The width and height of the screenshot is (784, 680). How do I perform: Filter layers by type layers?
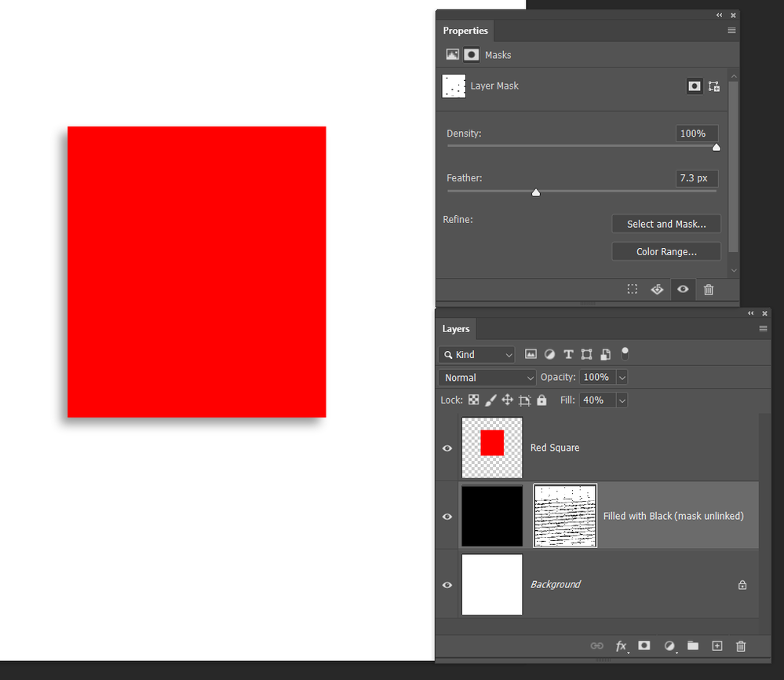pos(568,355)
